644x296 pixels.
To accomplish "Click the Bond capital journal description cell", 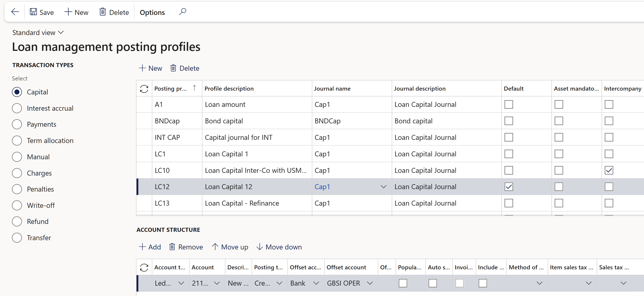I will pos(447,121).
